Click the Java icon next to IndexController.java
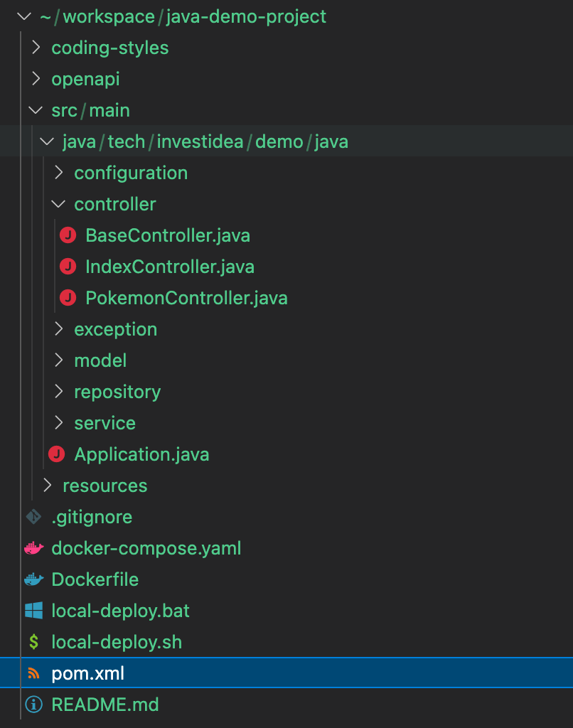This screenshot has height=728, width=573. coord(68,267)
